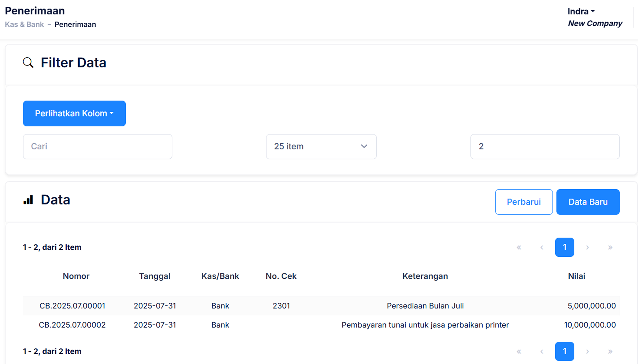Jump to last page in top pagination
The height and width of the screenshot is (364, 638).
610,247
